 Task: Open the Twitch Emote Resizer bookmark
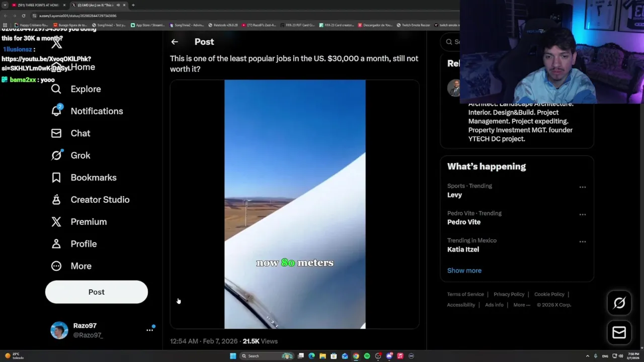point(414,25)
